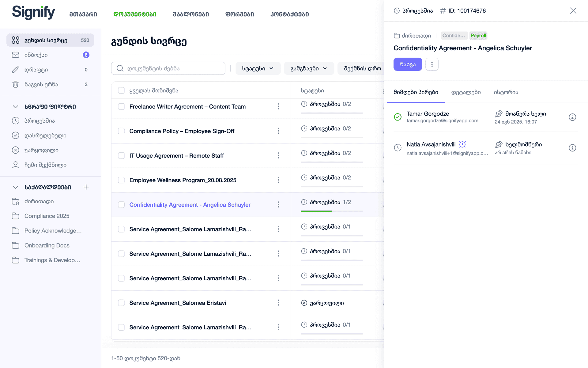Viewport: 588px width, 368px height.
Task: Open the კონტაქტები nav item
Action: point(290,14)
